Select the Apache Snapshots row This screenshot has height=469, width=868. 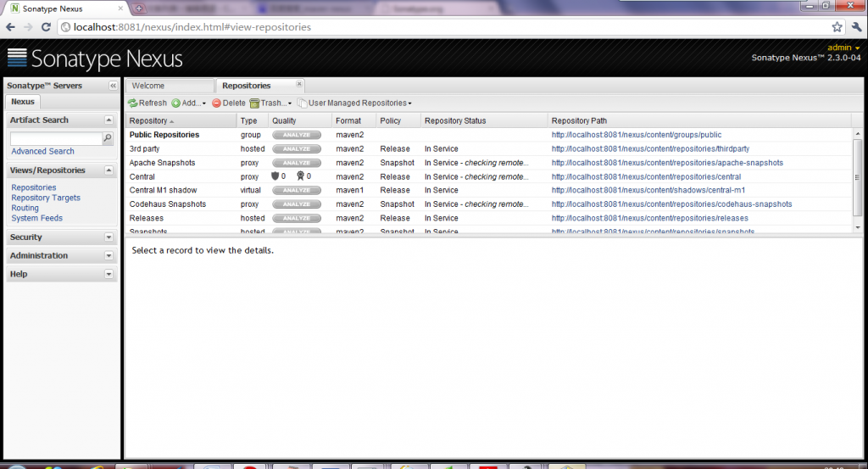(x=489, y=163)
